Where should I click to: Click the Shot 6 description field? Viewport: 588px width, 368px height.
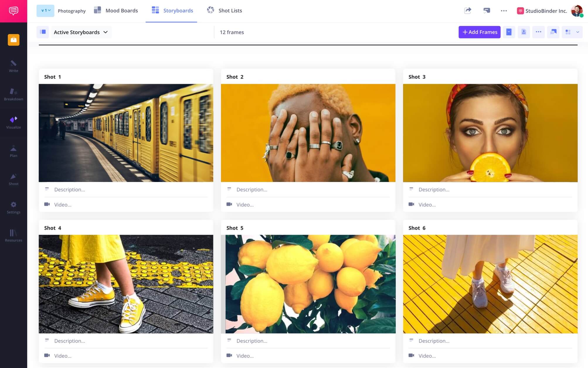click(x=490, y=341)
